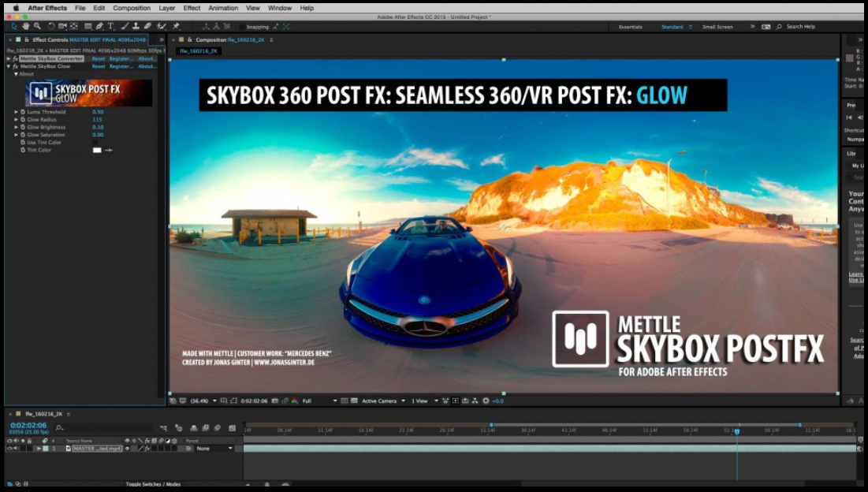Toggle Luma Threshold stopwatch keyframing
Viewport: 868px width, 492px height.
pyautogui.click(x=23, y=112)
